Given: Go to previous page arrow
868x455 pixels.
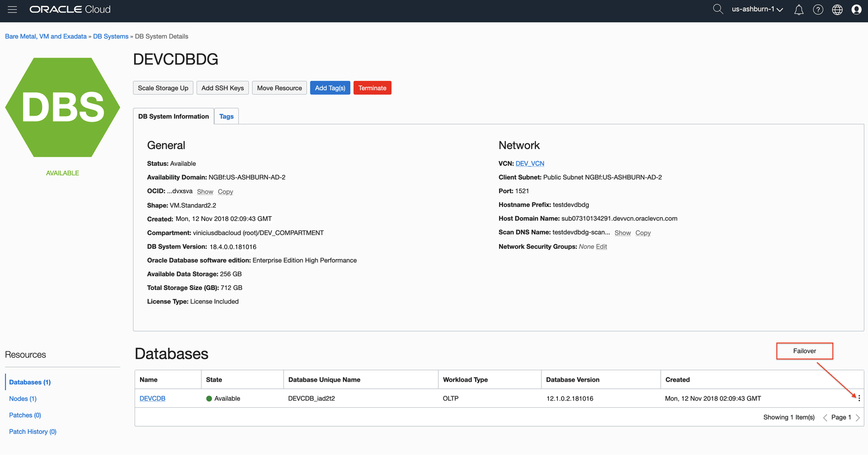Looking at the screenshot, I should click(825, 418).
